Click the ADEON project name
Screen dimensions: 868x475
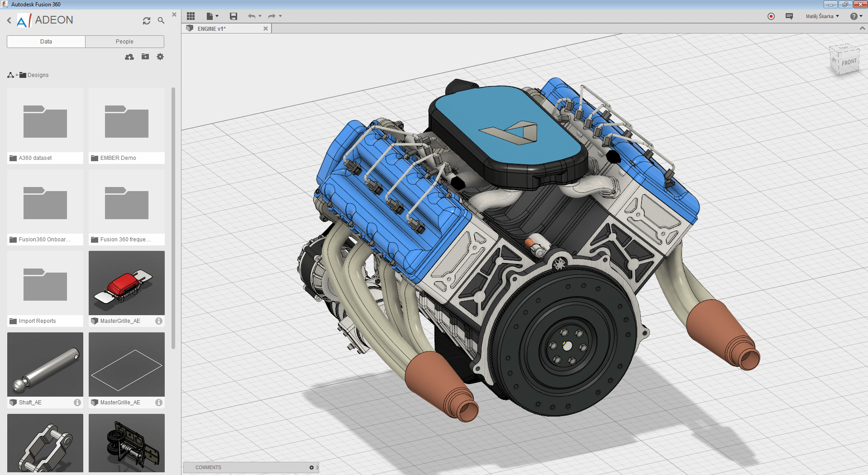pyautogui.click(x=54, y=20)
